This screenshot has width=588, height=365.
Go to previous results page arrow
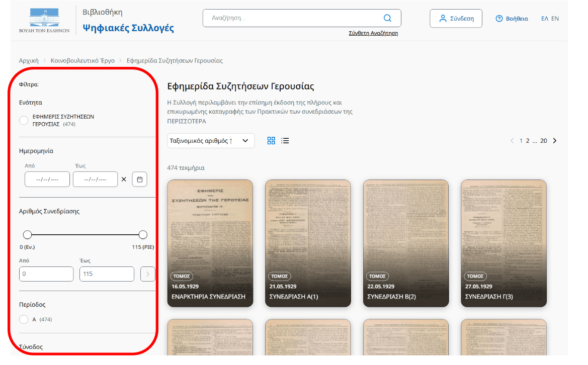point(512,141)
